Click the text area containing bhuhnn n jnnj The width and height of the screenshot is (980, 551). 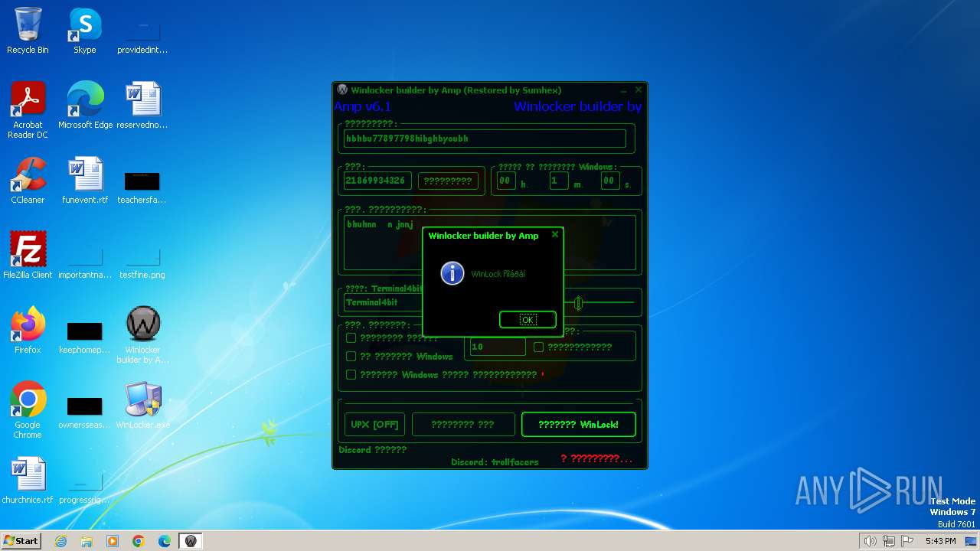[x=490, y=243]
